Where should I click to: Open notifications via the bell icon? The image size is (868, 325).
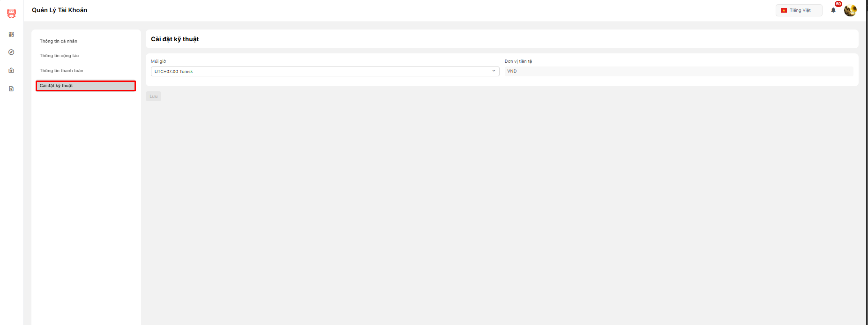click(833, 10)
